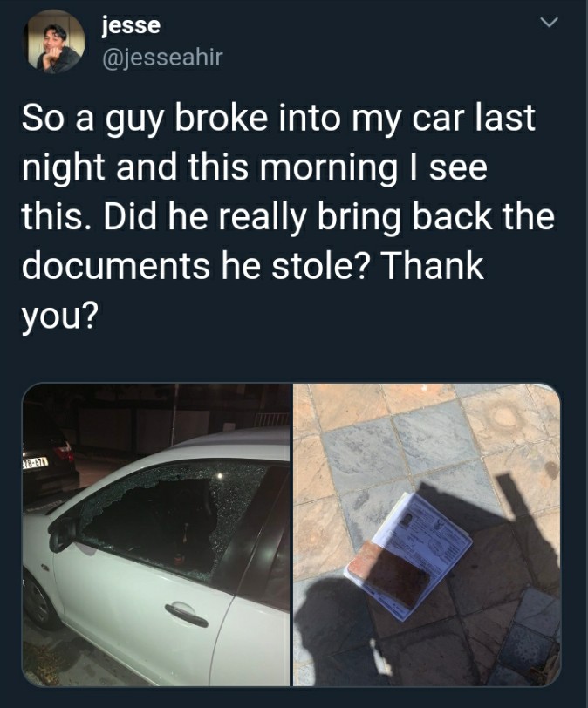Click the word "you?" ending the tweet
588x708 pixels.
[58, 317]
